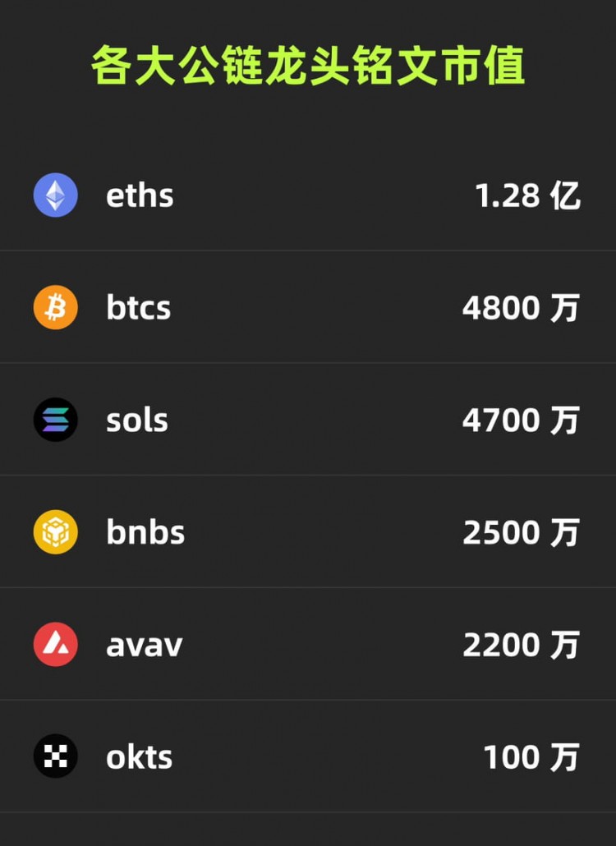Tap the 100 万 market cap value

531,756
